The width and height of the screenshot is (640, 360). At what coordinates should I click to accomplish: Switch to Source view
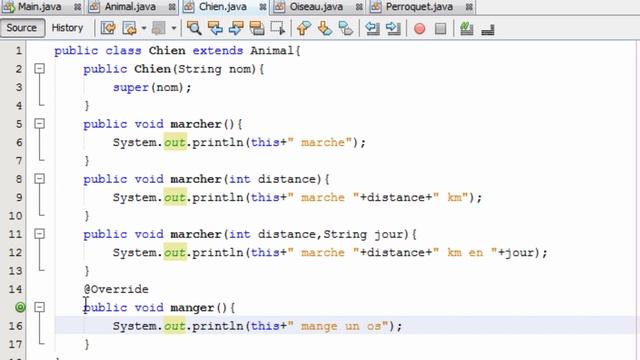(22, 28)
